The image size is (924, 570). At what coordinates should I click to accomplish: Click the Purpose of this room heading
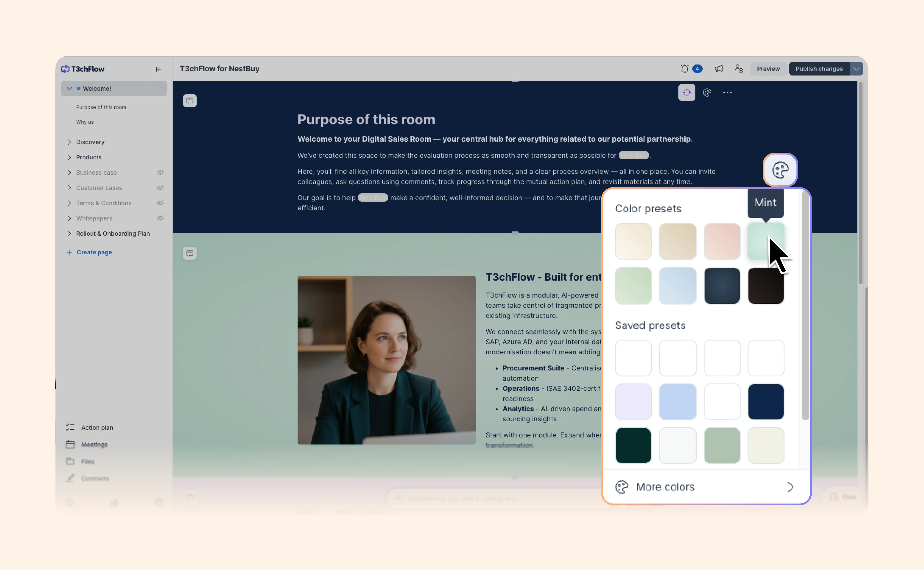[x=366, y=120]
